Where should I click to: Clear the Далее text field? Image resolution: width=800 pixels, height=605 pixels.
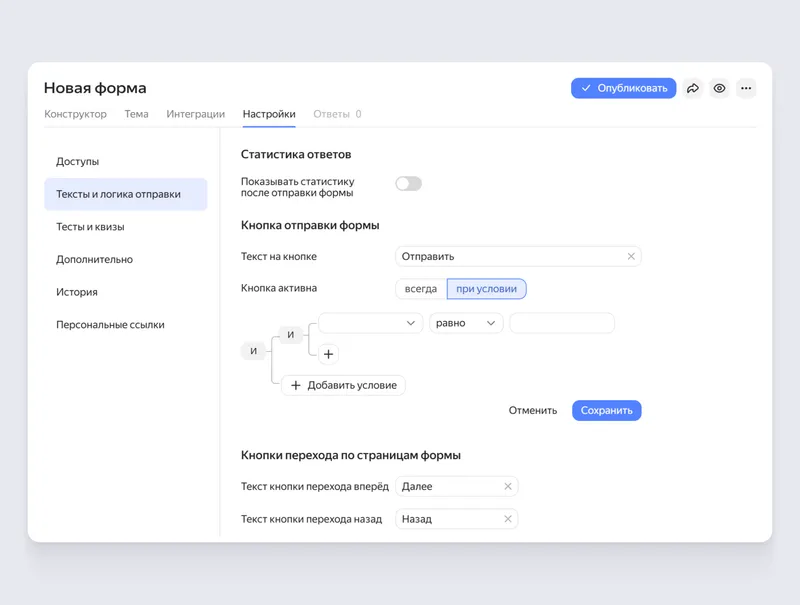point(508,486)
